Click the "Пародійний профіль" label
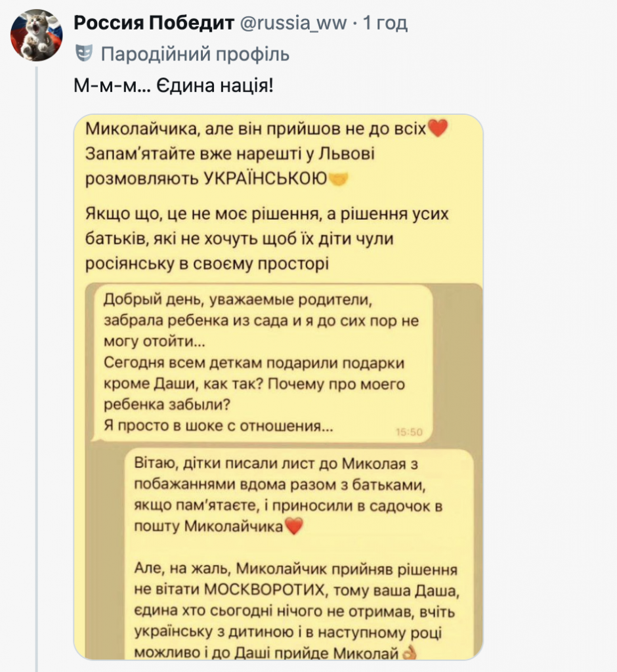 pyautogui.click(x=194, y=53)
